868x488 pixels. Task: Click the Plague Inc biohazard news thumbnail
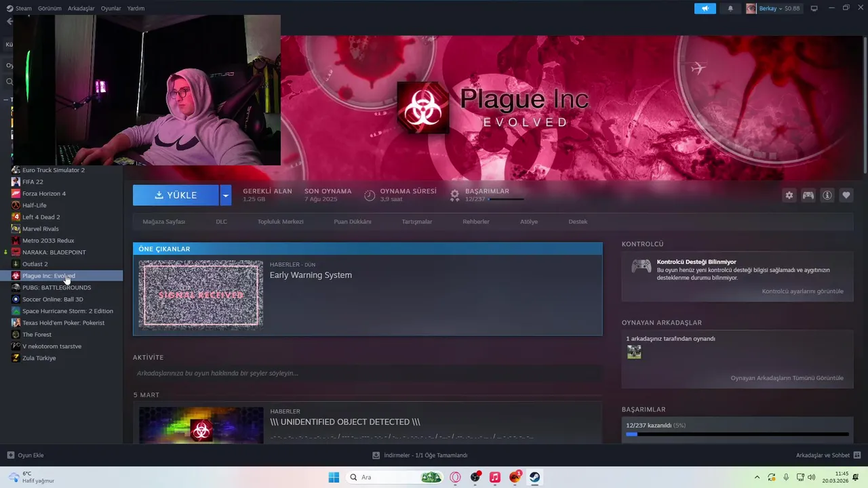coord(201,426)
